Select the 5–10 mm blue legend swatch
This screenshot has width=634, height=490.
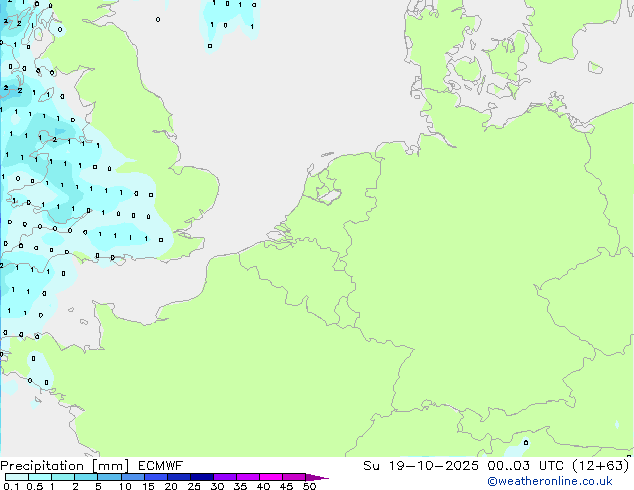click(109, 477)
